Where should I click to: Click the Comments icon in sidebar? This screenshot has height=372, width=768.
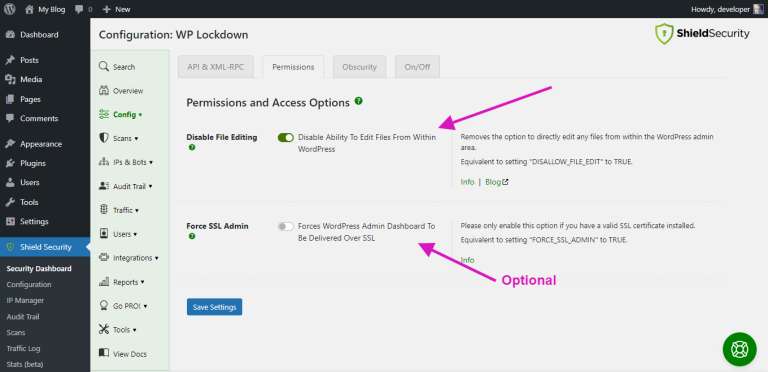coord(10,118)
